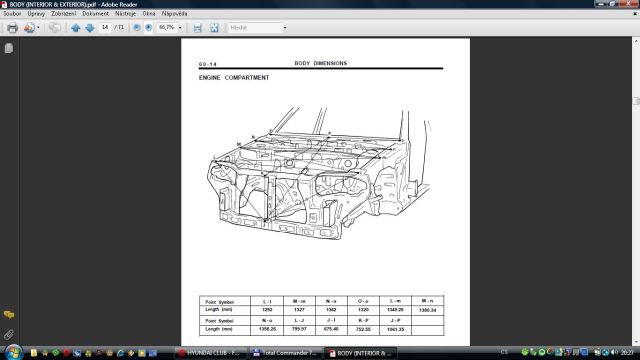Go to next page with down arrow

[x=90, y=28]
